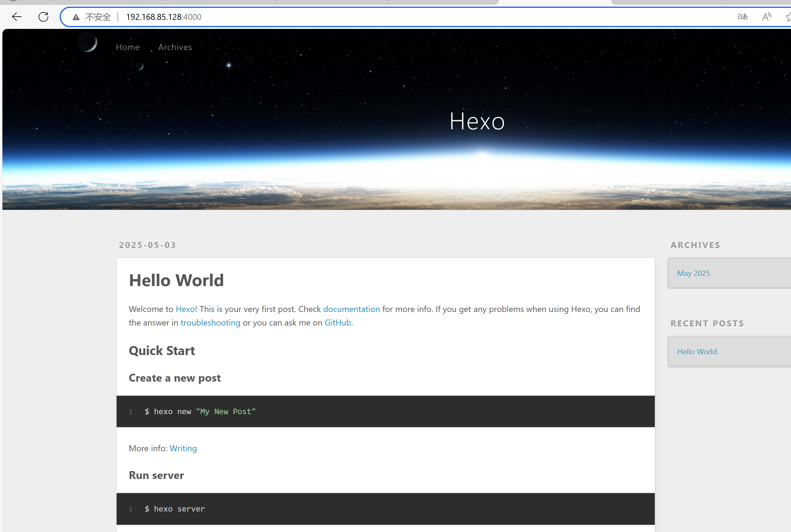Open the translate page icon
Viewport: 791px width, 532px height.
coord(742,17)
